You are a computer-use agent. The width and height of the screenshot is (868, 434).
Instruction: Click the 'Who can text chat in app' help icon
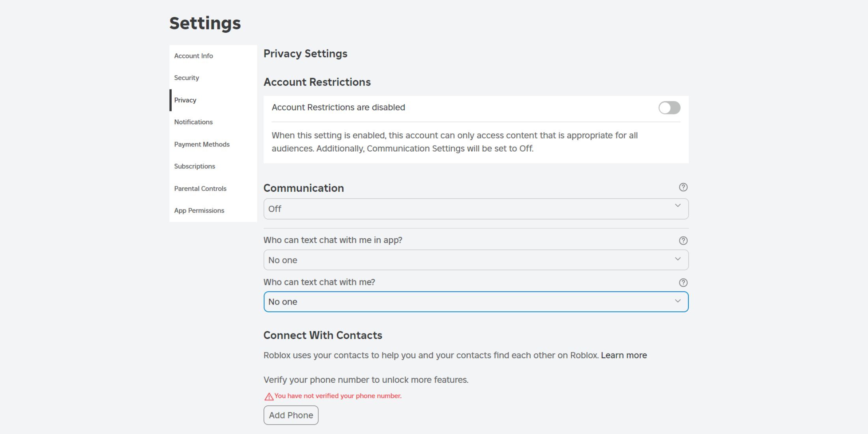click(683, 240)
